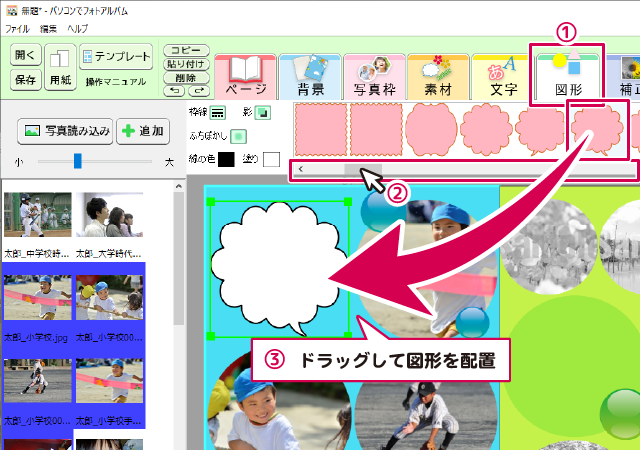Open the 線の色 black color swatch
Image resolution: width=642 pixels, height=450 pixels.
coord(226,159)
